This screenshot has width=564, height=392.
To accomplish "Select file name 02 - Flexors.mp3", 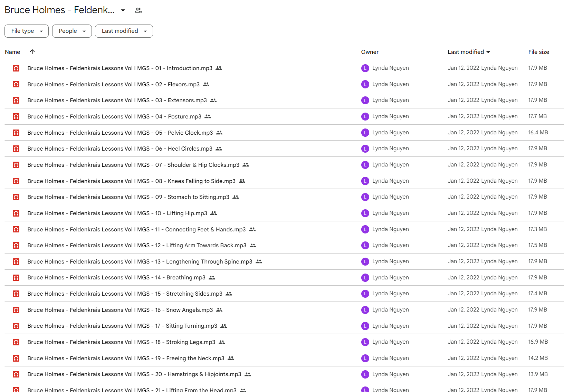I will [x=114, y=84].
